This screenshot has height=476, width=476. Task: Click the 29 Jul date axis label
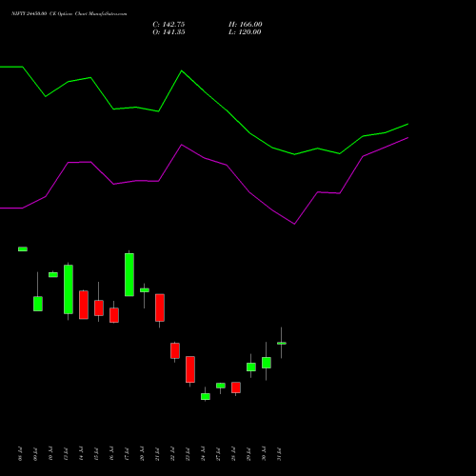point(248,454)
